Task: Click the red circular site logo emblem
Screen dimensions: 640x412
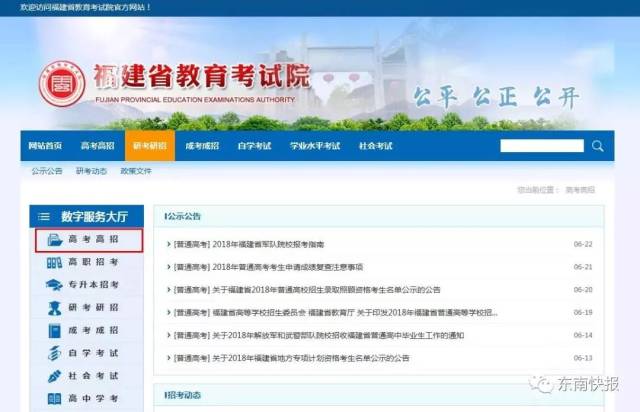Action: click(x=62, y=84)
